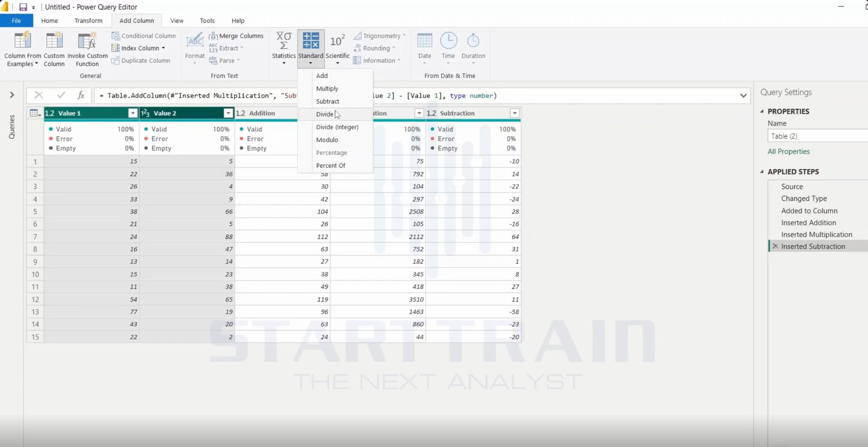Open Index Column dropdown arrow
868x447 pixels.
coord(163,48)
